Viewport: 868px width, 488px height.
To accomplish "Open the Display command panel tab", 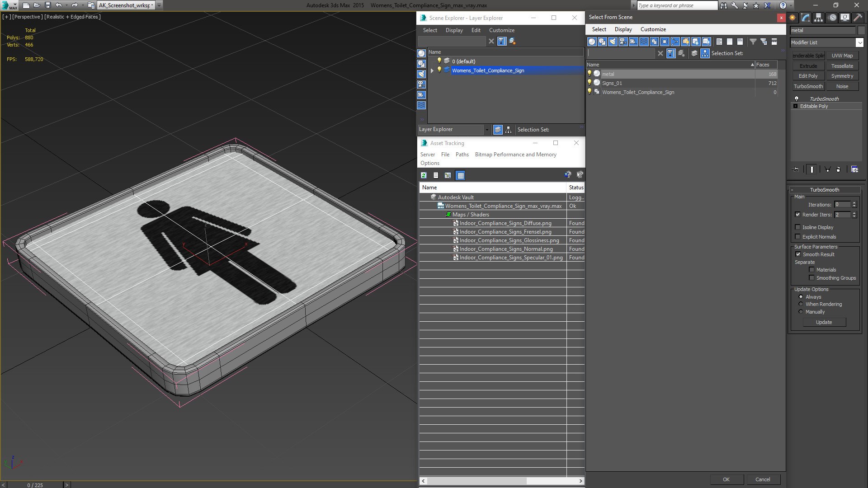I will [x=845, y=18].
